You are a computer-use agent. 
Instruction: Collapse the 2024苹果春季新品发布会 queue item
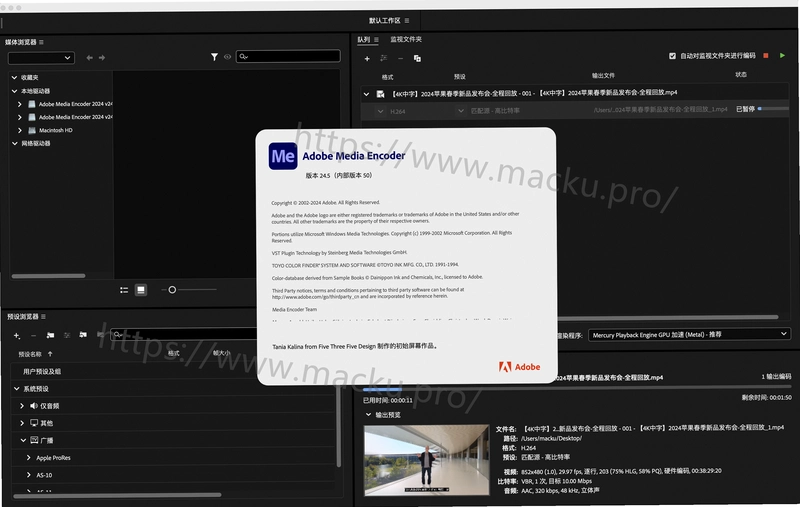pyautogui.click(x=366, y=94)
